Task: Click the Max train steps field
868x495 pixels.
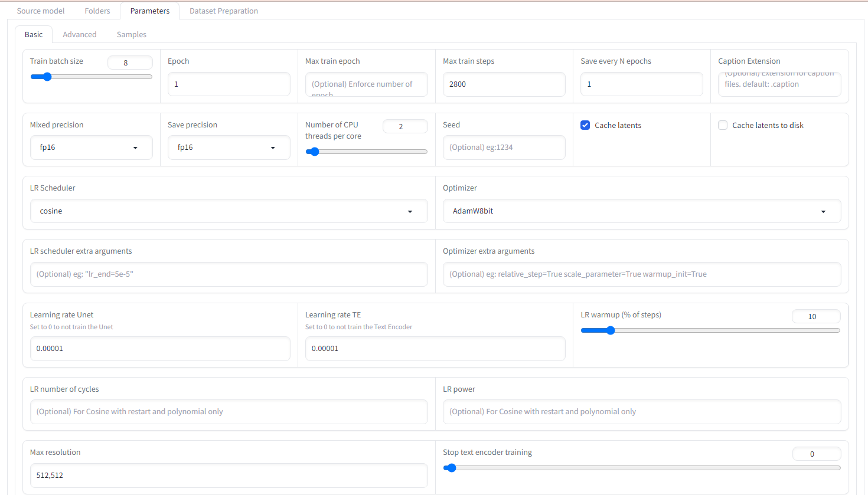Action: (504, 84)
